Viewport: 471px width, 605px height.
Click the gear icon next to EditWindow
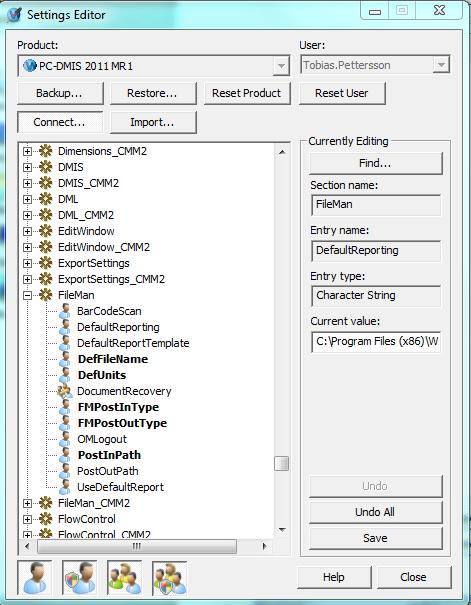pyautogui.click(x=46, y=231)
